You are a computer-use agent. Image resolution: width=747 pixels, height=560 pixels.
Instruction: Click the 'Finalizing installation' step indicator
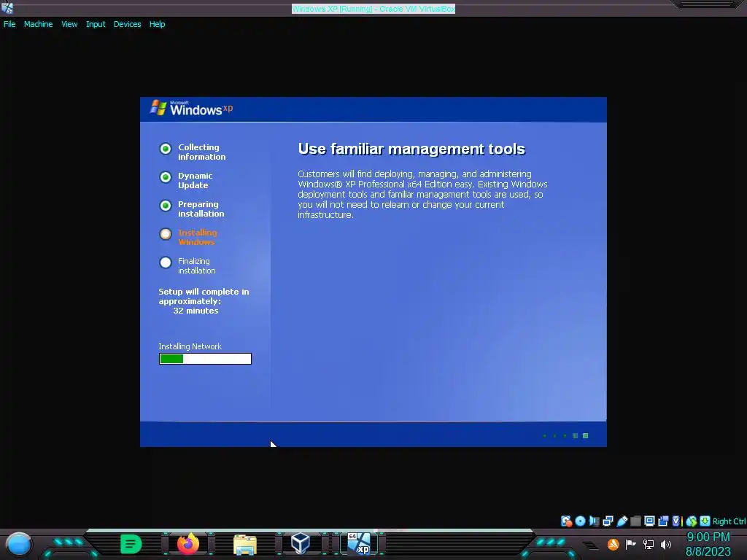[166, 262]
